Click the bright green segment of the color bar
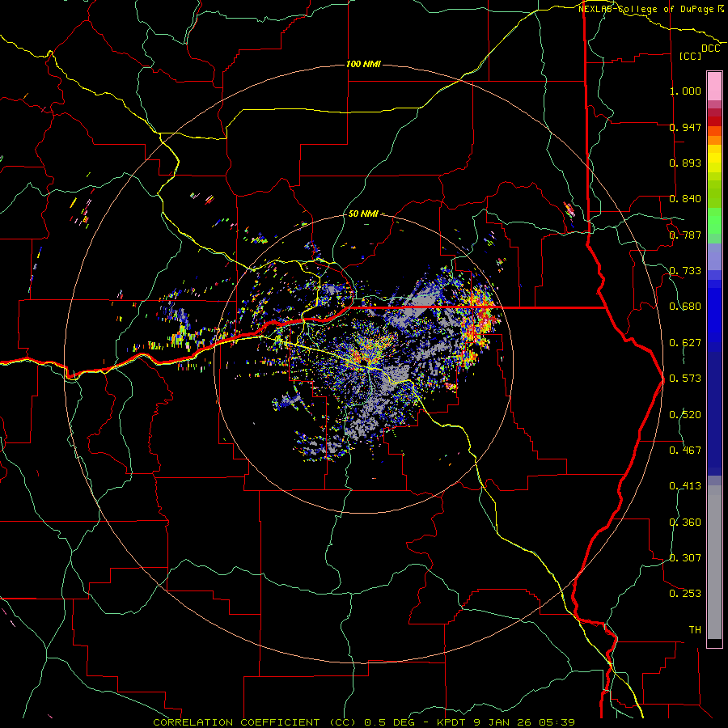This screenshot has width=728, height=728. (x=714, y=221)
